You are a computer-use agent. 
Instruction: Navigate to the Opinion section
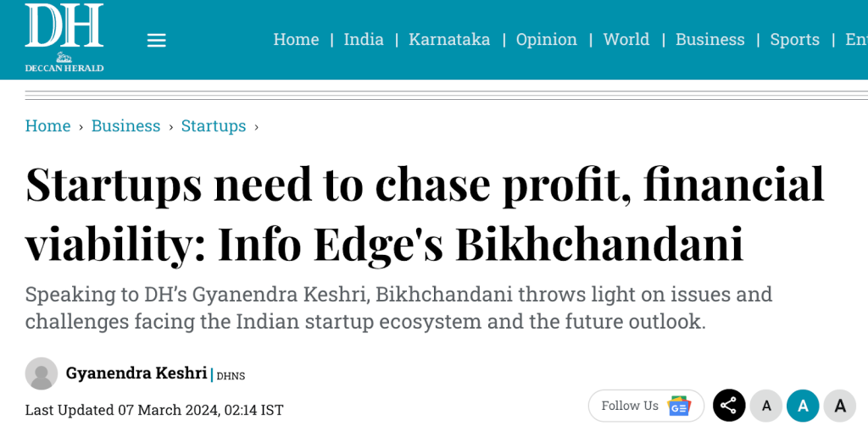tap(546, 40)
